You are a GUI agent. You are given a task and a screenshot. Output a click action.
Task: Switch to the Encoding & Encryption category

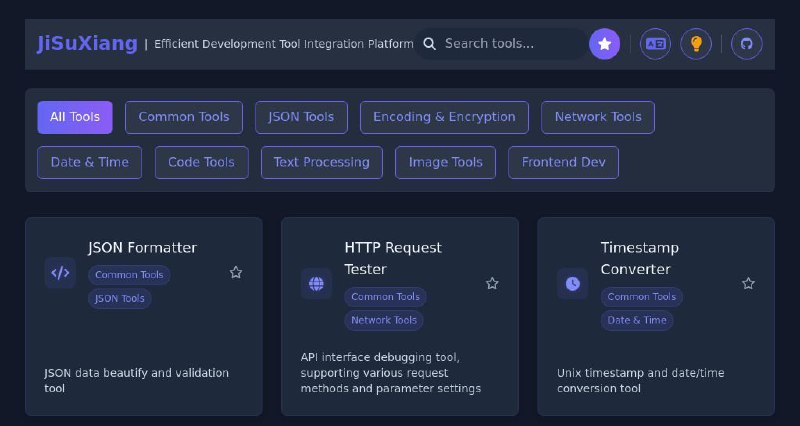click(x=444, y=117)
